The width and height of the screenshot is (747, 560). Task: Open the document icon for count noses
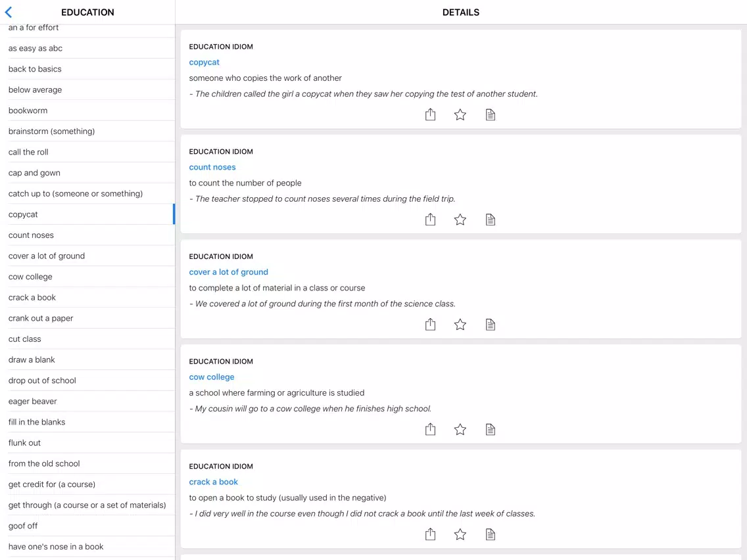[491, 220]
